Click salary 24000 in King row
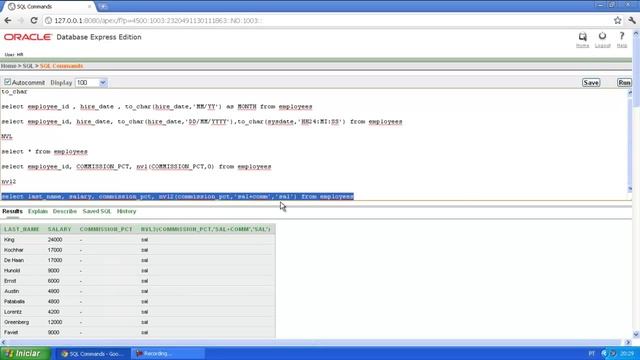The width and height of the screenshot is (640, 360). pos(55,240)
